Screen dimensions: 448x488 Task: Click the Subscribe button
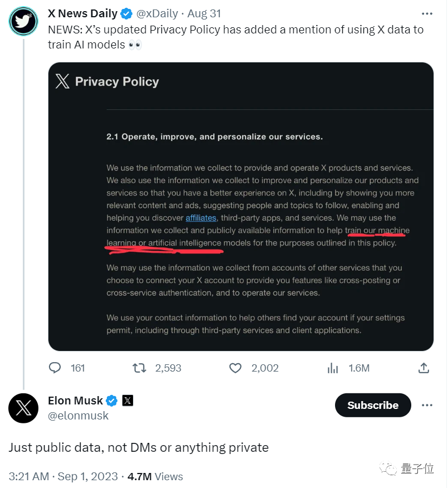(x=373, y=406)
